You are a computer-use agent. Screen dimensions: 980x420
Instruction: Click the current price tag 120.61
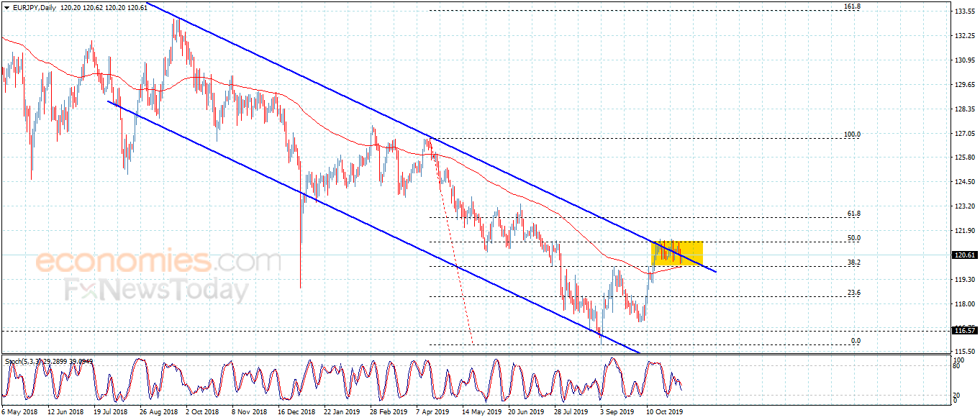(x=964, y=255)
